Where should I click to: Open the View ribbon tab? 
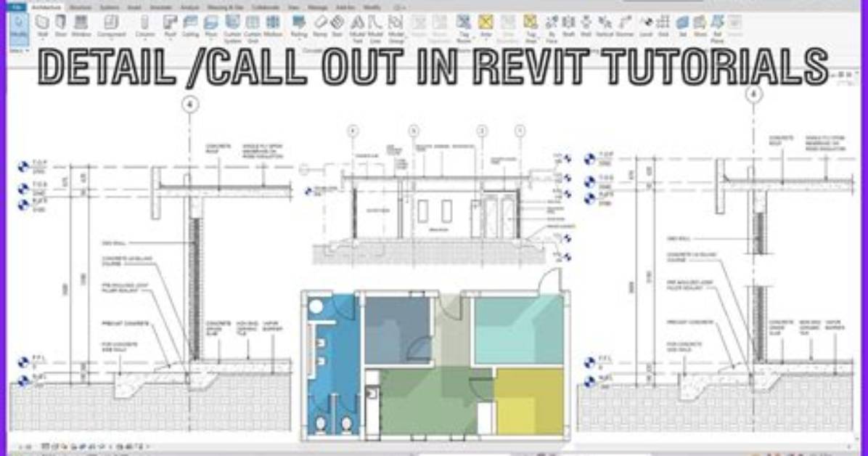coord(294,7)
